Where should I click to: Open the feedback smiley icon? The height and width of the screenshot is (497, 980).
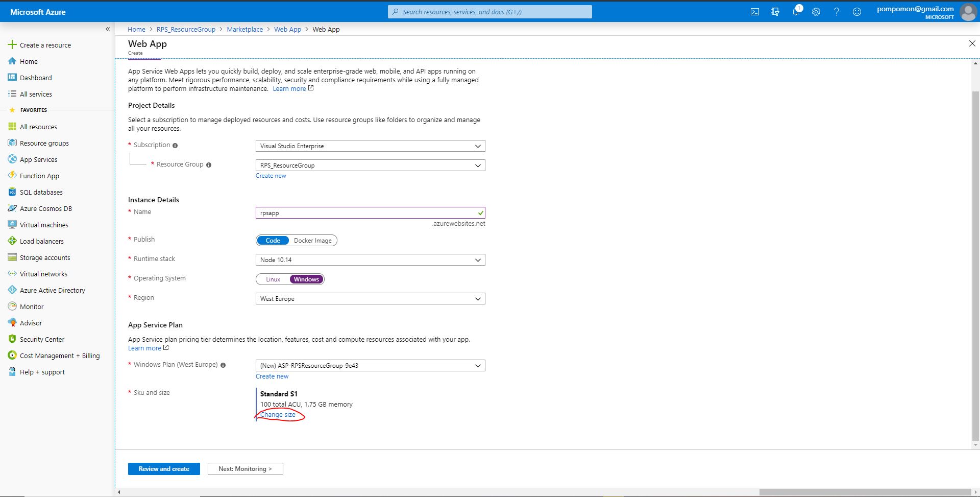pos(857,12)
